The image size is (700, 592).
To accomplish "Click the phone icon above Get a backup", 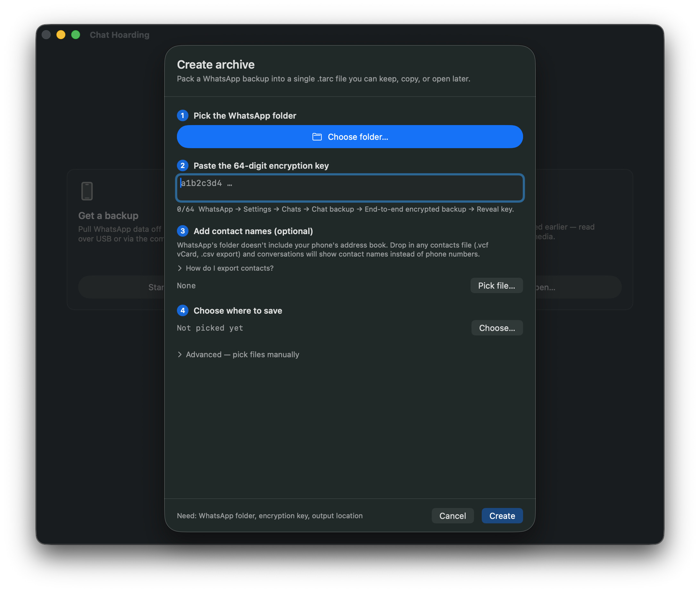I will tap(87, 191).
